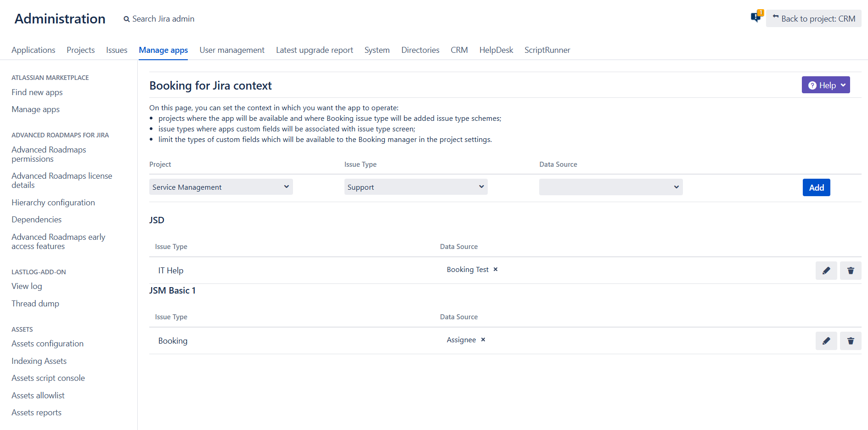868x430 pixels.
Task: Open the Project dropdown
Action: coord(221,187)
